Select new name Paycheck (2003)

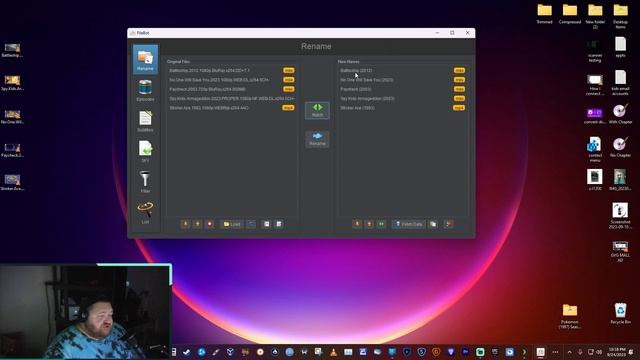tap(402, 89)
